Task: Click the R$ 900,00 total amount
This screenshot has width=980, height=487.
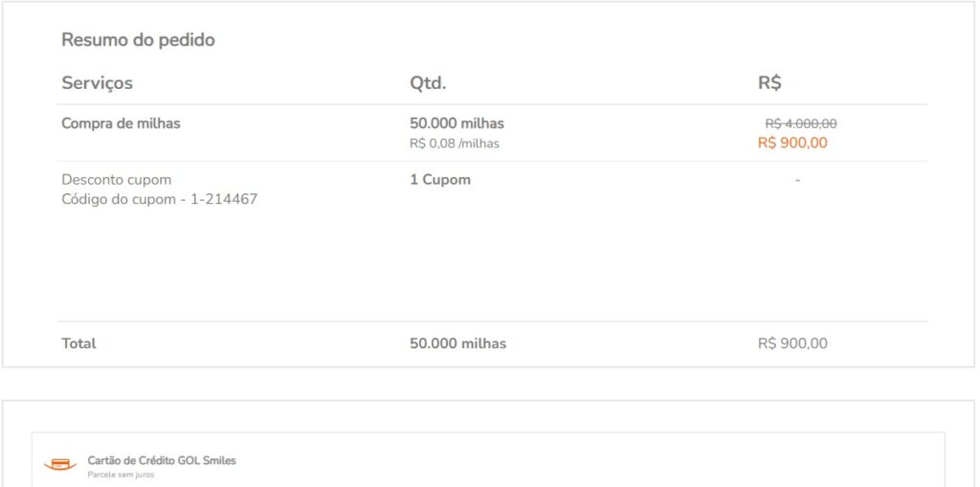Action: pyautogui.click(x=792, y=343)
